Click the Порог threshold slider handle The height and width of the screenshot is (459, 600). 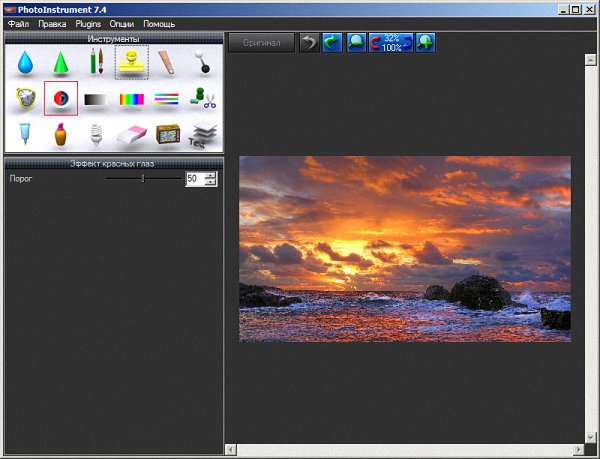pos(143,178)
